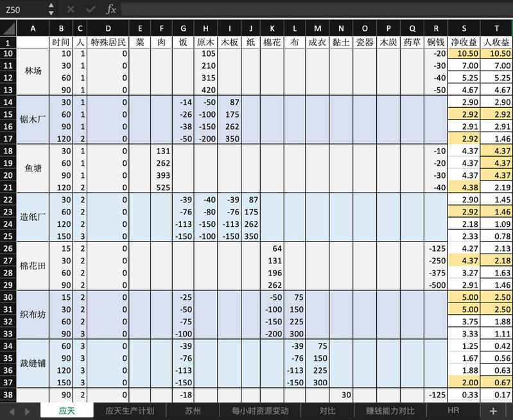The image size is (513, 420).
Task: Click 木板 cell showing 87 in row 14
Action: pyautogui.click(x=229, y=102)
